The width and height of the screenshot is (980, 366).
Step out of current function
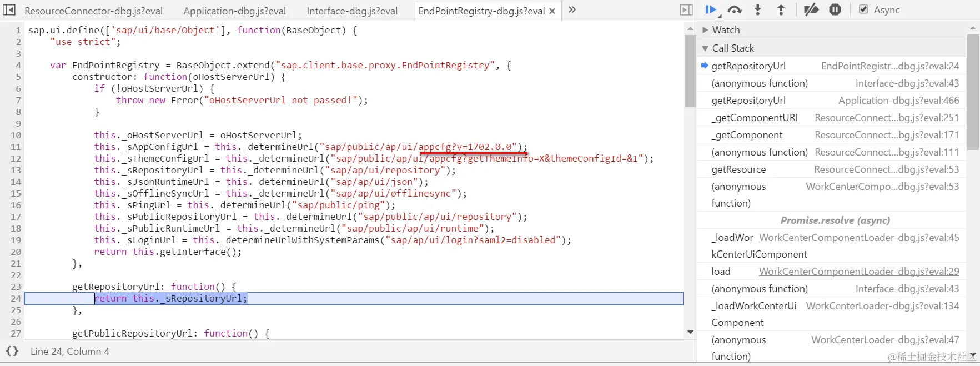coord(781,9)
